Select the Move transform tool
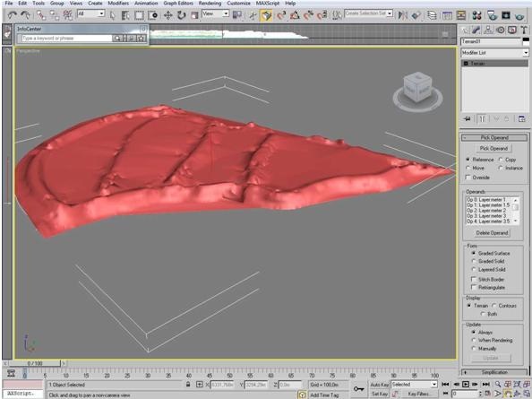The image size is (532, 399). coord(168,15)
